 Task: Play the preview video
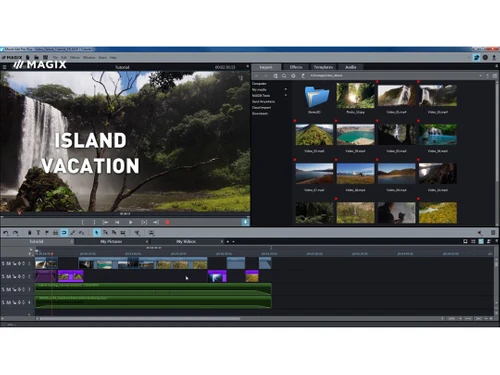click(x=131, y=222)
